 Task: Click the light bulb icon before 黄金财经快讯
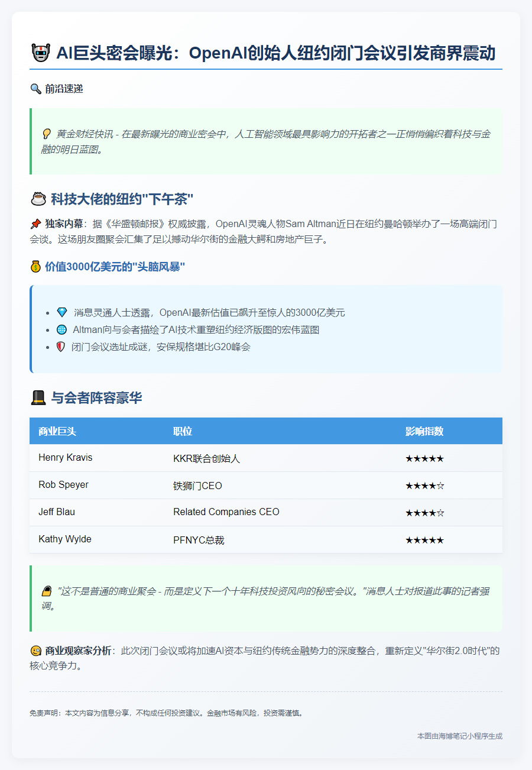[x=47, y=134]
